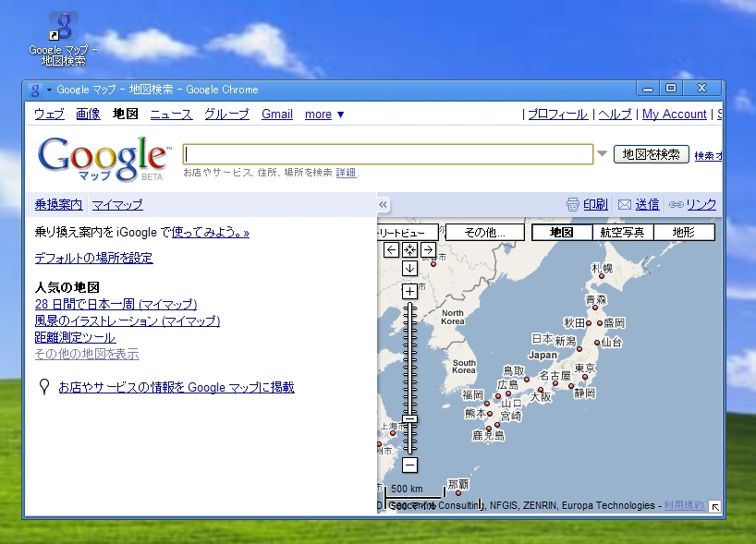Screen dimensions: 756x544
Task: Click その他の地図を表示 link
Action: pyautogui.click(x=87, y=354)
